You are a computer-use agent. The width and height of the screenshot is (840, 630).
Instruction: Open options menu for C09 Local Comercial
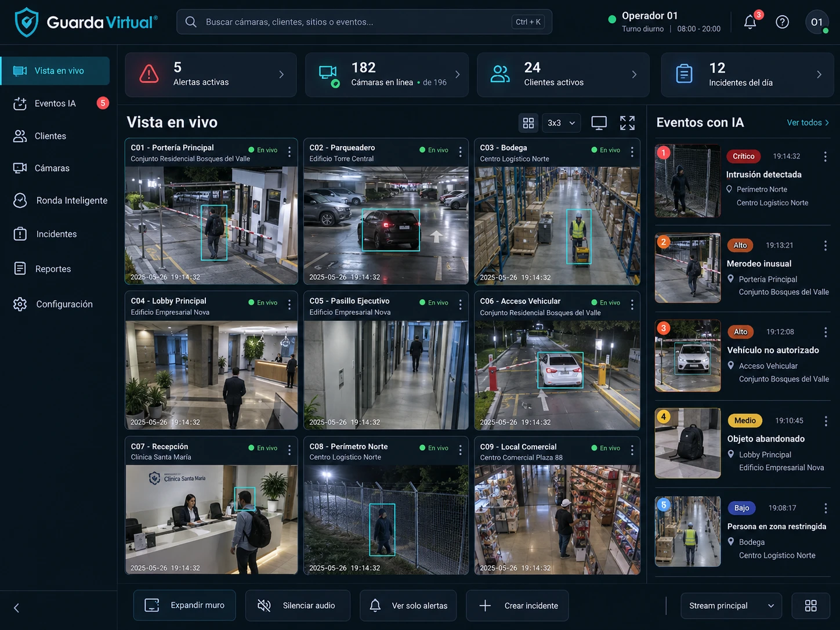tap(632, 450)
